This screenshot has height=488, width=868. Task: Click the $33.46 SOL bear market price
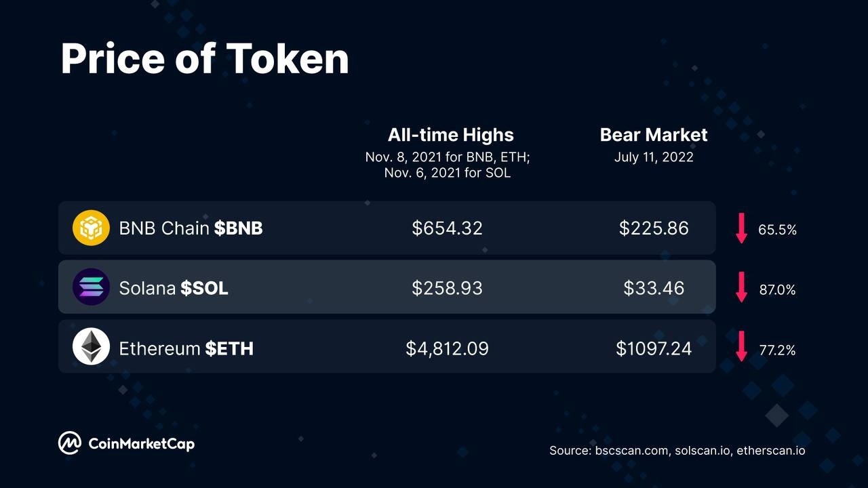[x=654, y=288]
